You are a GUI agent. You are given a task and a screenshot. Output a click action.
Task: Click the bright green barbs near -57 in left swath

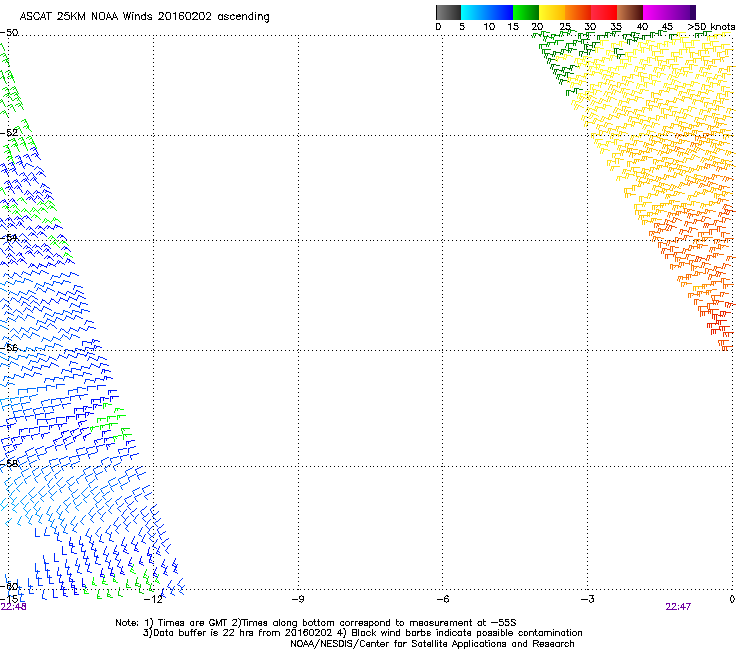point(109,422)
